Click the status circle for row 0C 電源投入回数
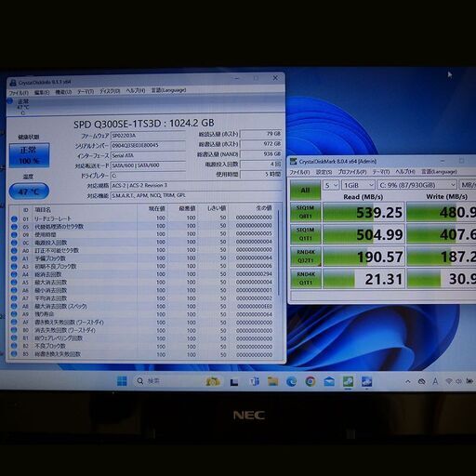This screenshot has width=476, height=476. tap(14, 243)
